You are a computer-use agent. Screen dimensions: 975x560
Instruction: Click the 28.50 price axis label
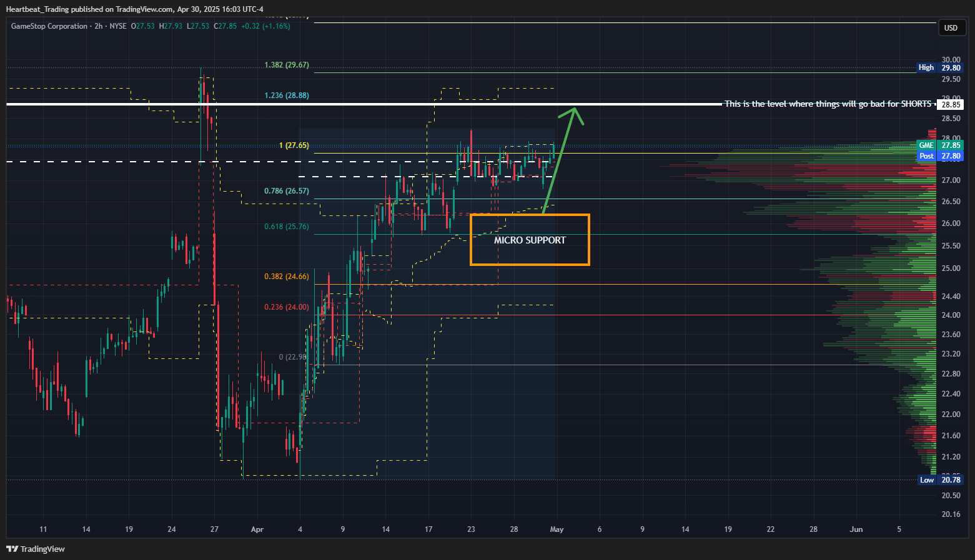(x=951, y=119)
